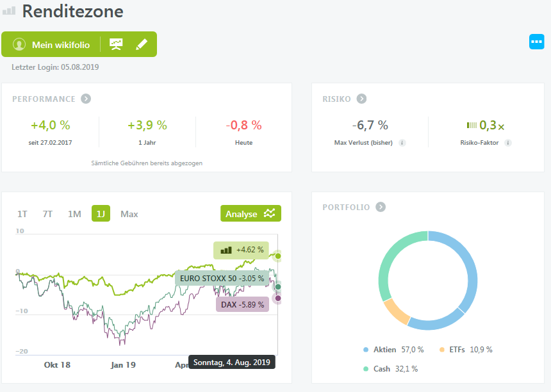Switch chart to 7T range
The width and height of the screenshot is (551, 392).
47,214
